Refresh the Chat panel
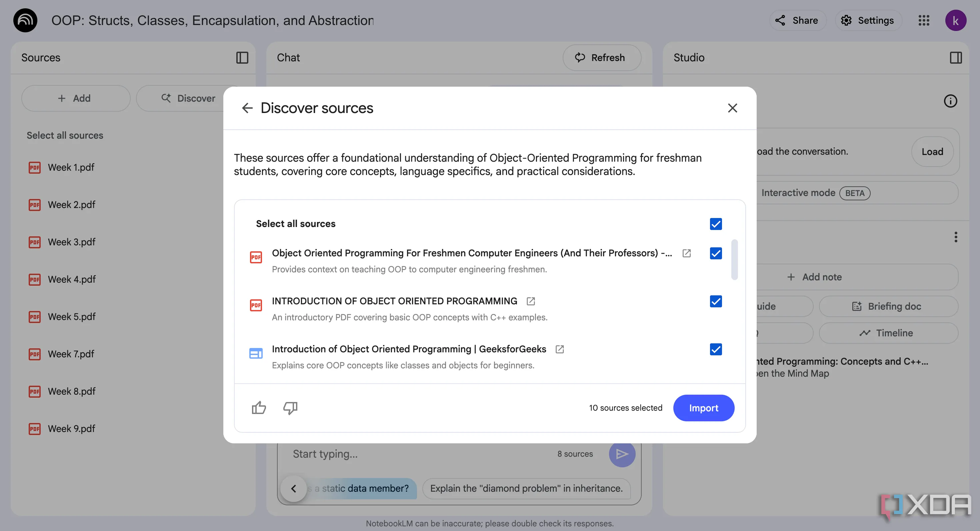This screenshot has width=980, height=531. click(x=602, y=58)
